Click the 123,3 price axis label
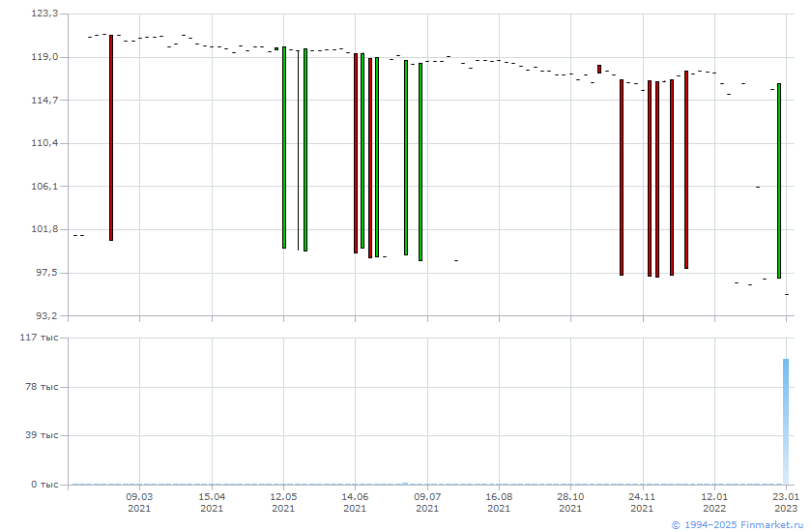The image size is (812, 532). (44, 14)
